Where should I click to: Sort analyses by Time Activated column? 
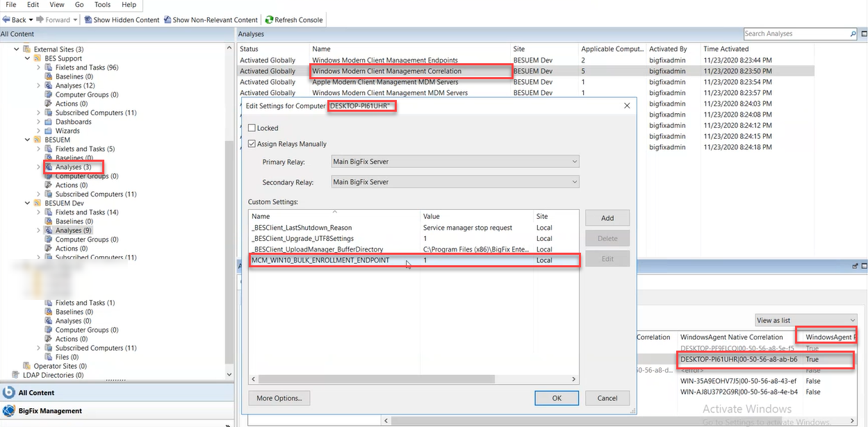(756, 49)
